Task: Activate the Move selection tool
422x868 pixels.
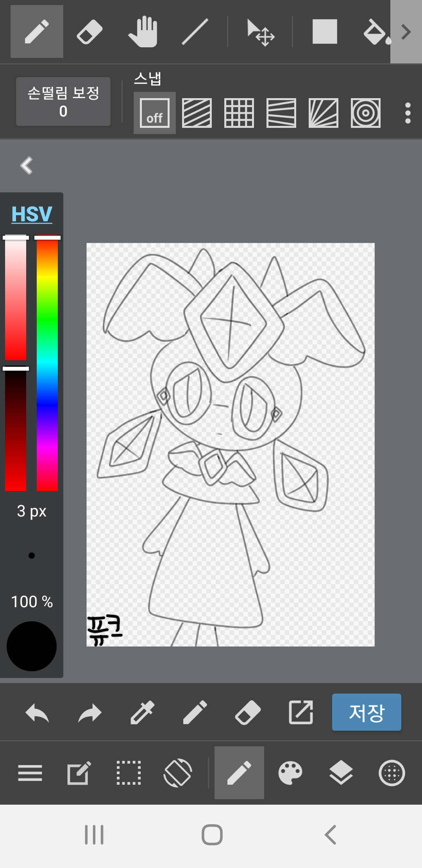Action: (261, 32)
